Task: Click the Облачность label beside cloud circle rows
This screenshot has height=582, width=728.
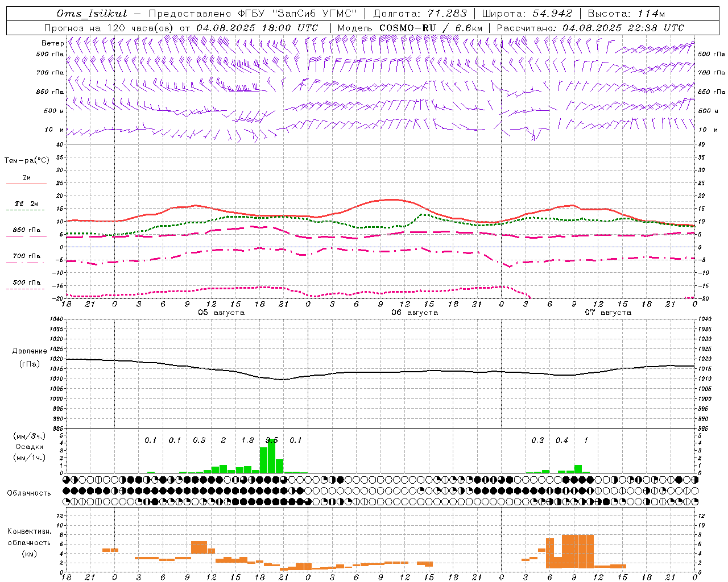Action: click(29, 493)
